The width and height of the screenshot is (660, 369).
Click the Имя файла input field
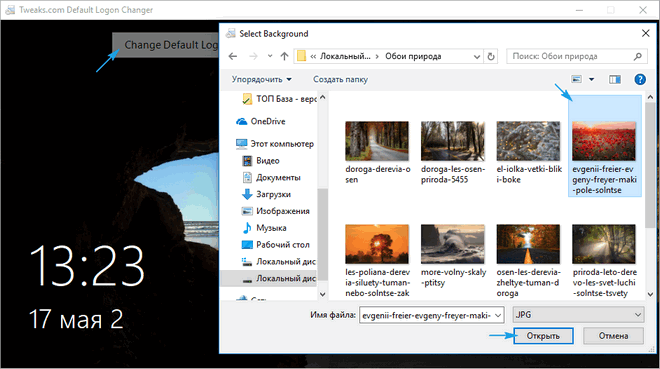coord(426,315)
